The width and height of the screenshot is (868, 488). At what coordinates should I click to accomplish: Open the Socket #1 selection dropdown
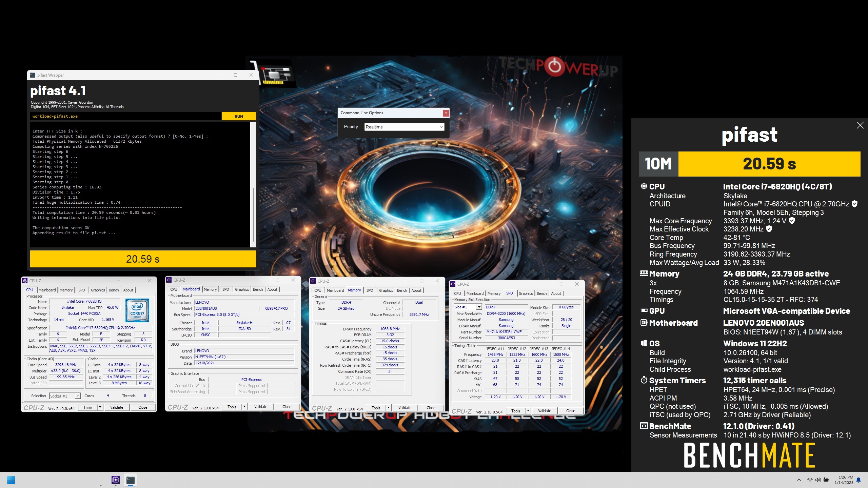pyautogui.click(x=65, y=396)
